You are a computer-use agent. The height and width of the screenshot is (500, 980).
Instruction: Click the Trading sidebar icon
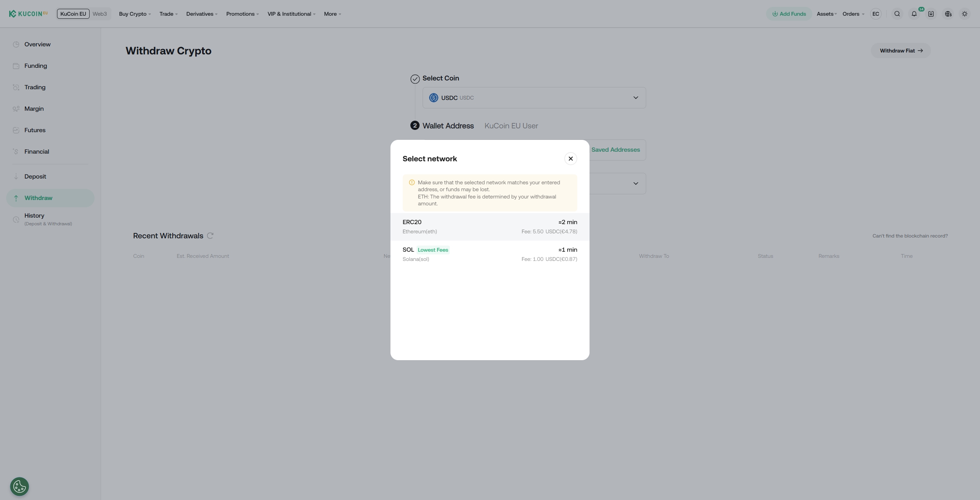point(16,87)
